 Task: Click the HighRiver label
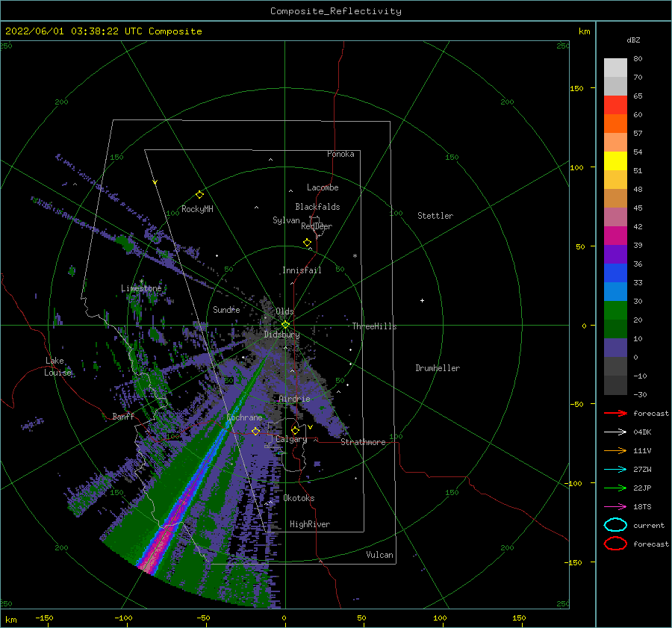[310, 524]
